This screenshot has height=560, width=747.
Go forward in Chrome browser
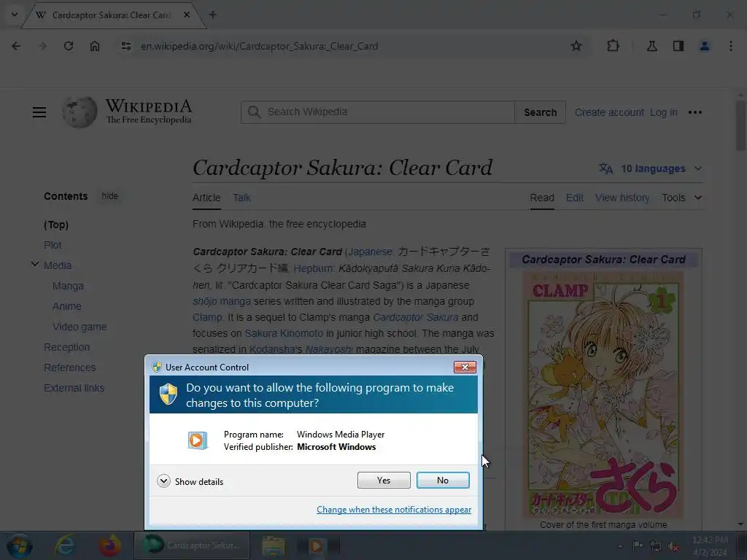coord(42,46)
